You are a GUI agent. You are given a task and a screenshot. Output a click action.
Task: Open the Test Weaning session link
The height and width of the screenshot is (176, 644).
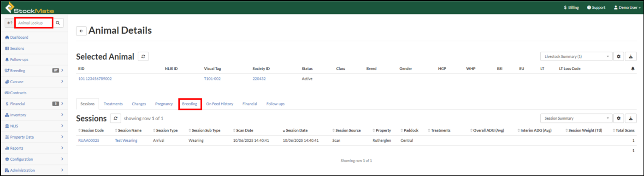126,140
